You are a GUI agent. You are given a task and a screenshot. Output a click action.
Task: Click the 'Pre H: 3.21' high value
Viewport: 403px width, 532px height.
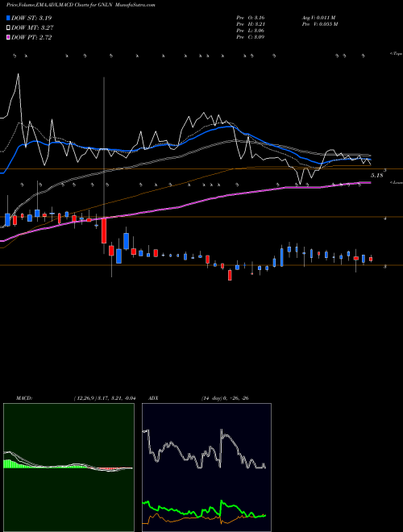(x=251, y=23)
